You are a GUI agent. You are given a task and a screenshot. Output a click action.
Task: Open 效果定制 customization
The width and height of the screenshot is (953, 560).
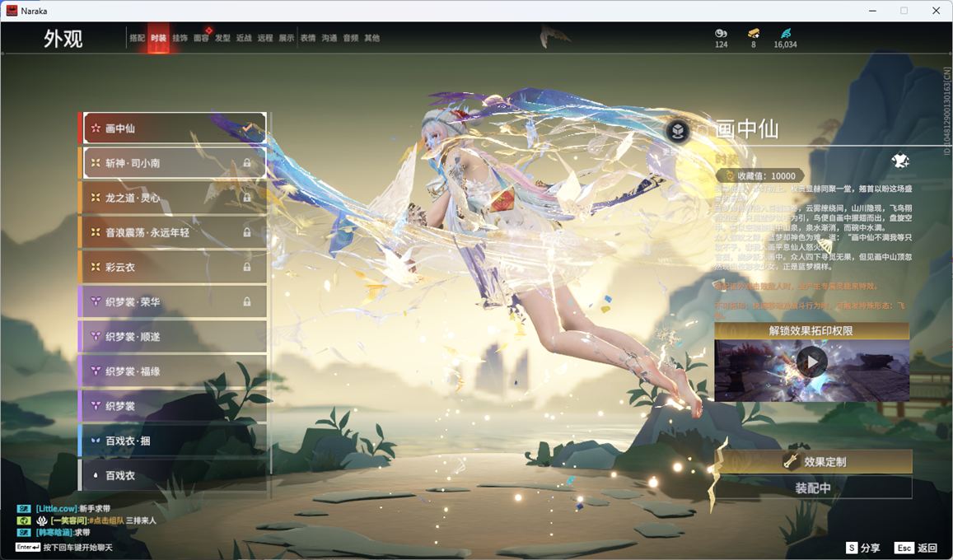click(x=813, y=462)
